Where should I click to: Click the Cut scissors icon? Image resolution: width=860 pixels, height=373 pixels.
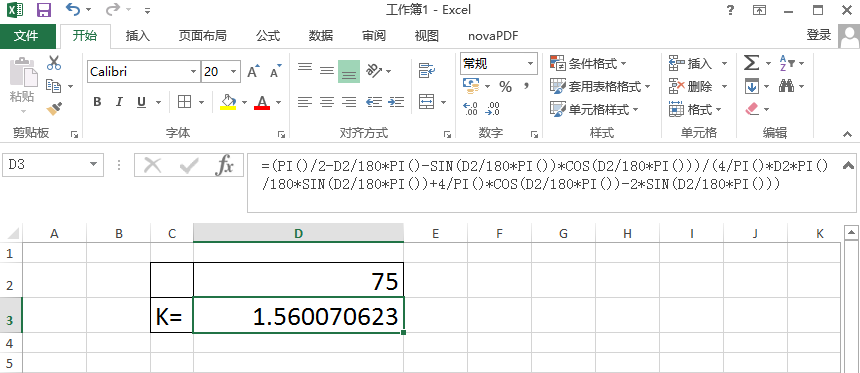[54, 63]
